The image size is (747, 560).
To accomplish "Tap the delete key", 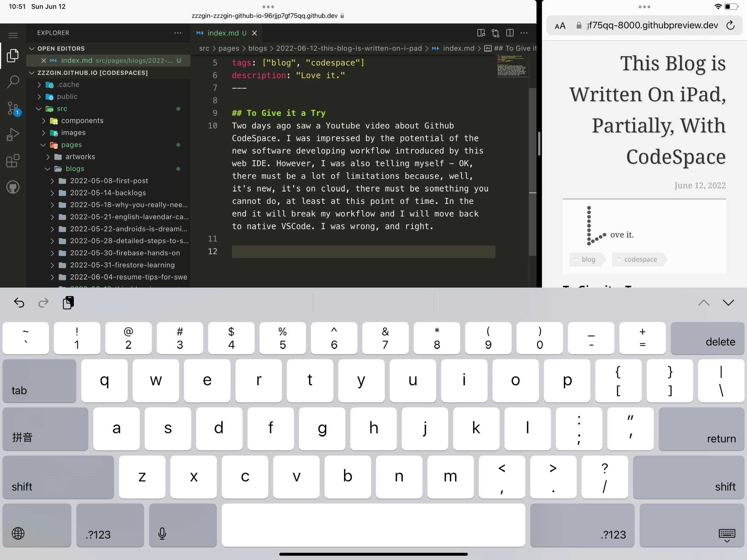I will coord(708,338).
